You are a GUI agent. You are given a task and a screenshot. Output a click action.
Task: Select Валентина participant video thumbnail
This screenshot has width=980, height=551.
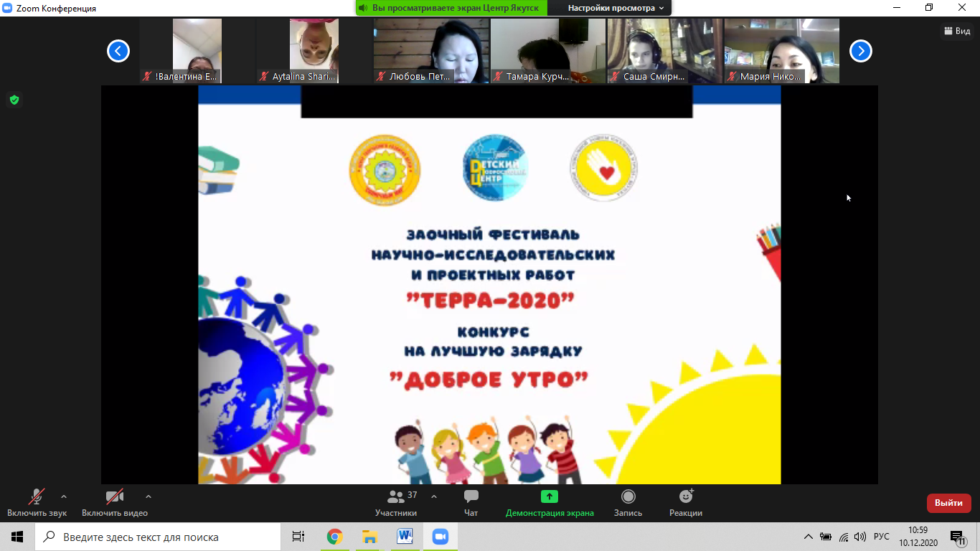point(197,51)
